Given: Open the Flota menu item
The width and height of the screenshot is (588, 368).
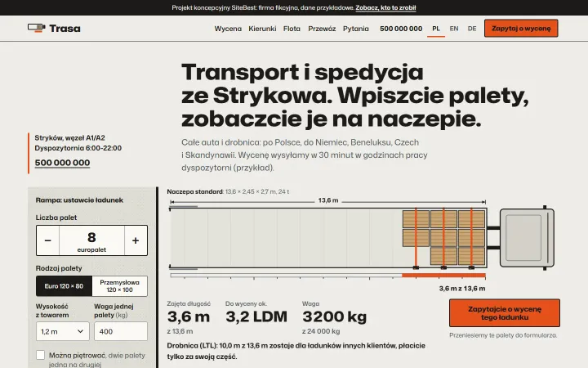Looking at the screenshot, I should [292, 29].
